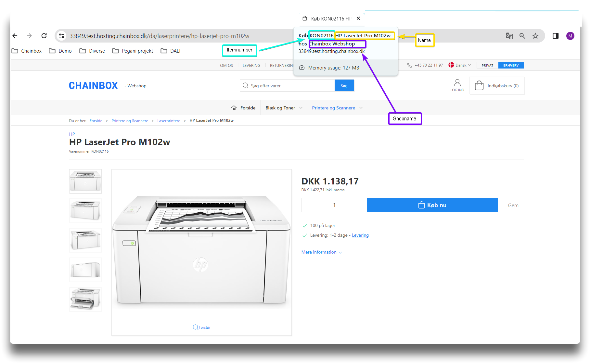Close the Køb KON02116 browser tab
590x364 pixels.
pyautogui.click(x=358, y=19)
